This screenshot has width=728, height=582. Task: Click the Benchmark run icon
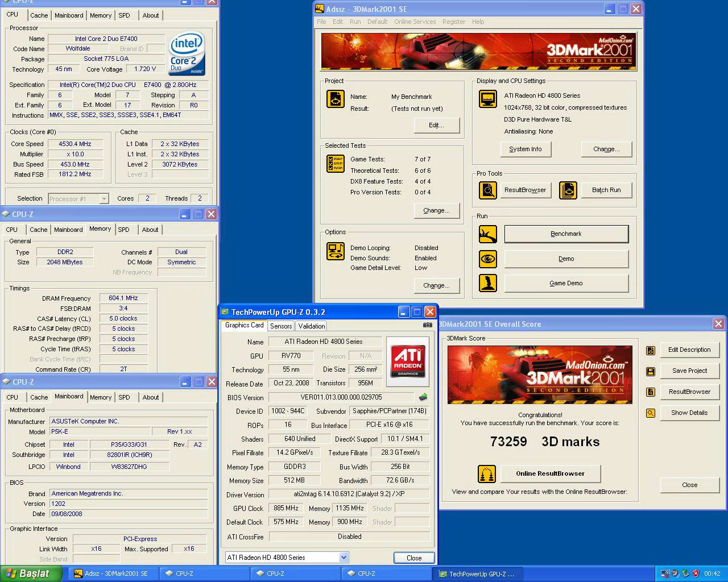pyautogui.click(x=487, y=234)
